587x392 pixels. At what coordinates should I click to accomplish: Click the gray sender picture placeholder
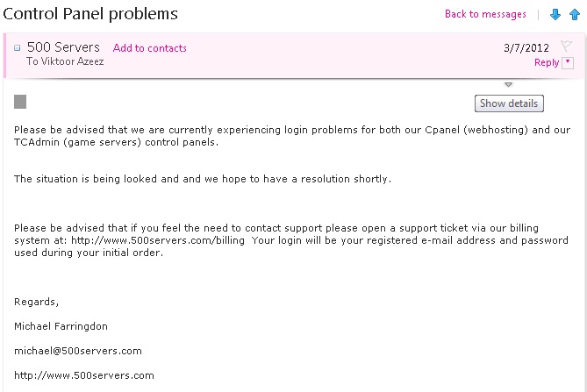20,102
